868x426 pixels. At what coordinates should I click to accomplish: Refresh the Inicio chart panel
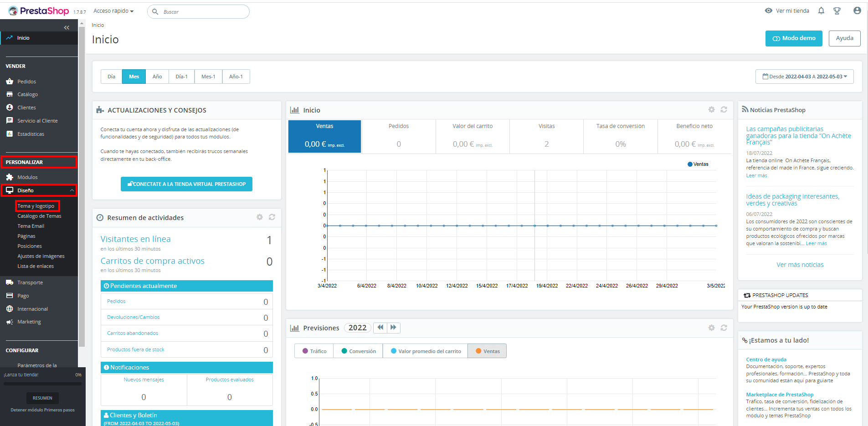pyautogui.click(x=724, y=109)
